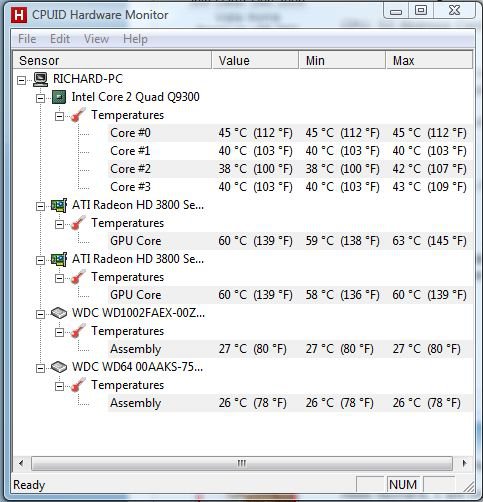Click Core #3 max value 43 °C
This screenshot has width=483, height=502.
click(x=429, y=187)
